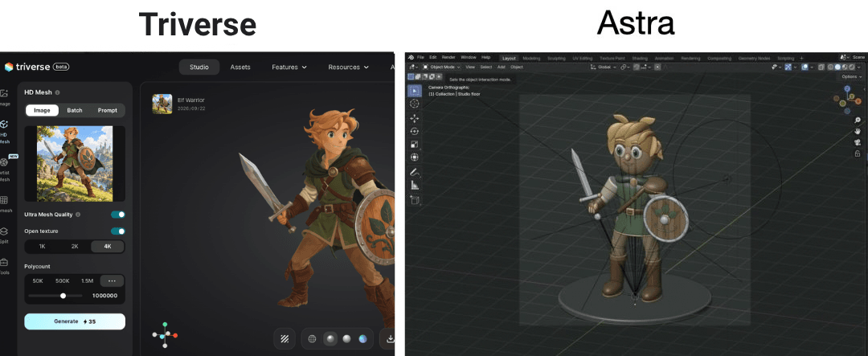Viewport: 868px width, 356px height.
Task: Select Blender's Measure tool
Action: pos(414,186)
